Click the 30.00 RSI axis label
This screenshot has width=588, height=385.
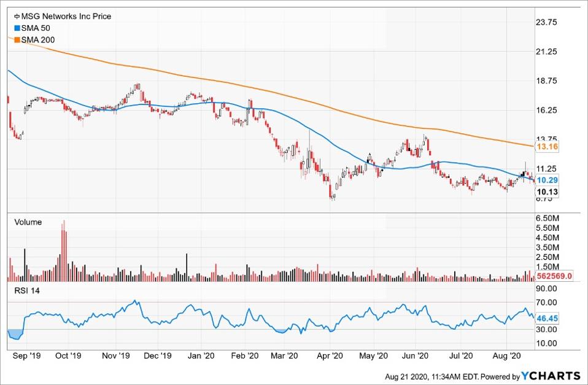coord(547,329)
